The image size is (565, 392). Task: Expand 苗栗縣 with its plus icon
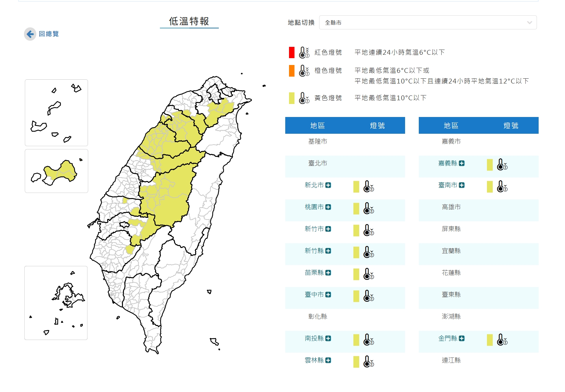328,273
